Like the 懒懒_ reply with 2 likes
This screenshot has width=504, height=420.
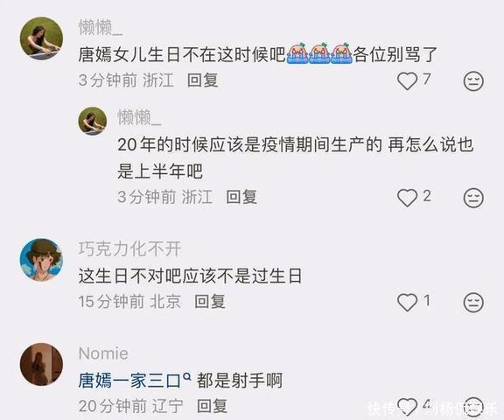point(407,198)
